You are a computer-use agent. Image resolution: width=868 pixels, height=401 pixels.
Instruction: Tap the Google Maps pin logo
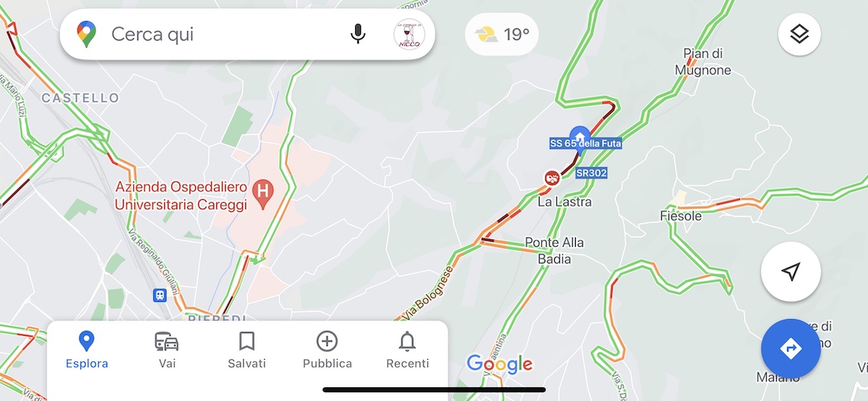pos(87,34)
